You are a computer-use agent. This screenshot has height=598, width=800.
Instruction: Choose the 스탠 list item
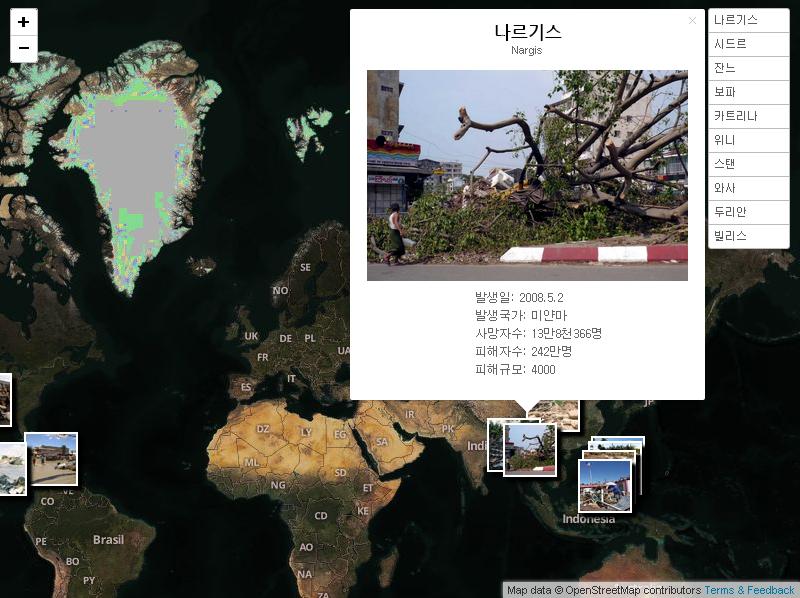(748, 164)
